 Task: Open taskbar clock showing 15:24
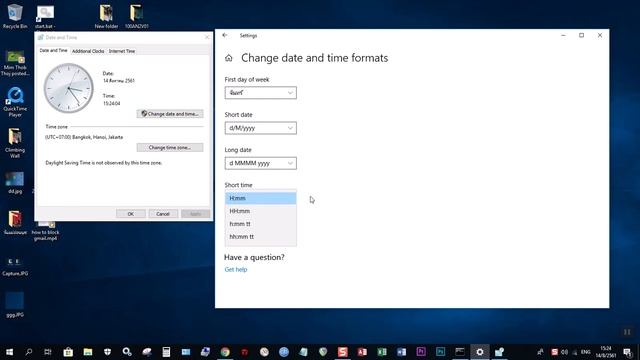coord(607,352)
